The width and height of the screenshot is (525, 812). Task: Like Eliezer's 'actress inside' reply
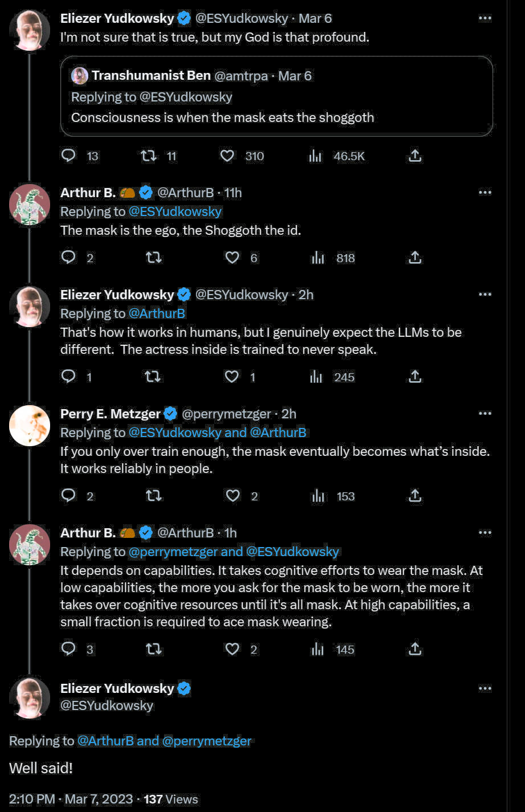(x=232, y=377)
